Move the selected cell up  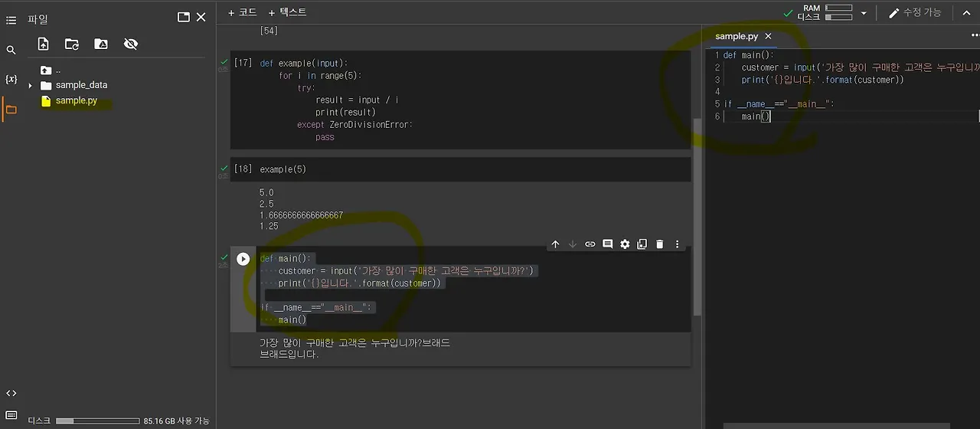pyautogui.click(x=556, y=244)
